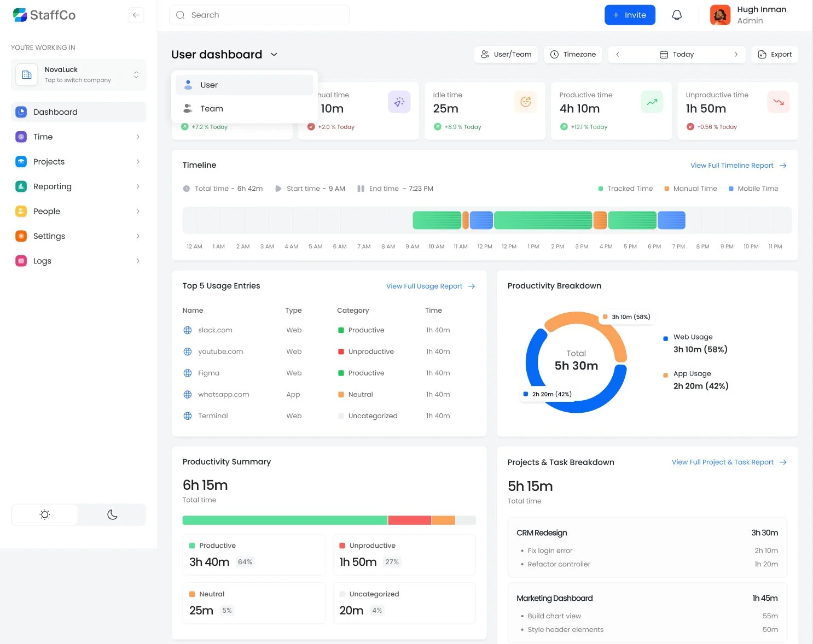Click the green segment of the Productivity Summary bar
813x644 pixels.
click(x=284, y=520)
